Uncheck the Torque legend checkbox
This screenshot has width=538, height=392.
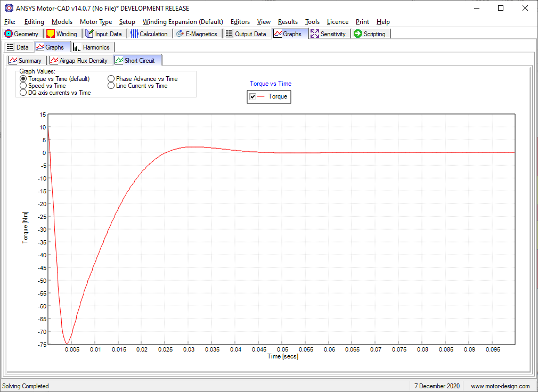click(x=252, y=96)
